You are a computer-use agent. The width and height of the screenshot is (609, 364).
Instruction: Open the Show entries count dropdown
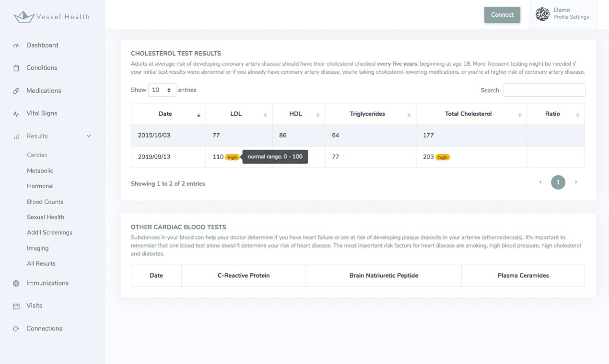(x=162, y=90)
